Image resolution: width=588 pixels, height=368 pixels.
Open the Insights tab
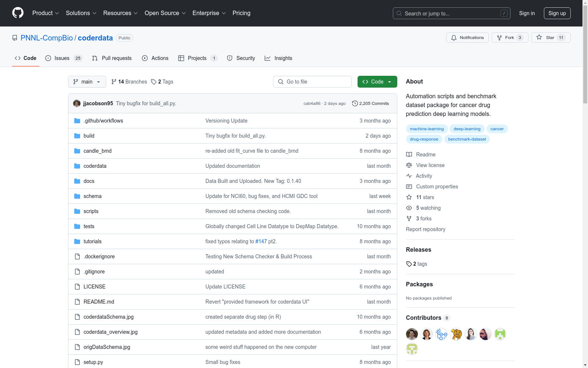click(279, 58)
